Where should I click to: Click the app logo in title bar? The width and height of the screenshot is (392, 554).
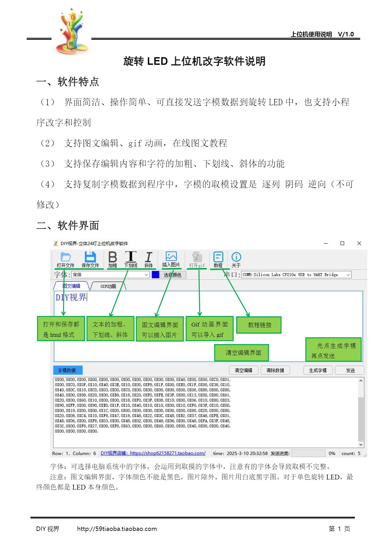click(56, 243)
